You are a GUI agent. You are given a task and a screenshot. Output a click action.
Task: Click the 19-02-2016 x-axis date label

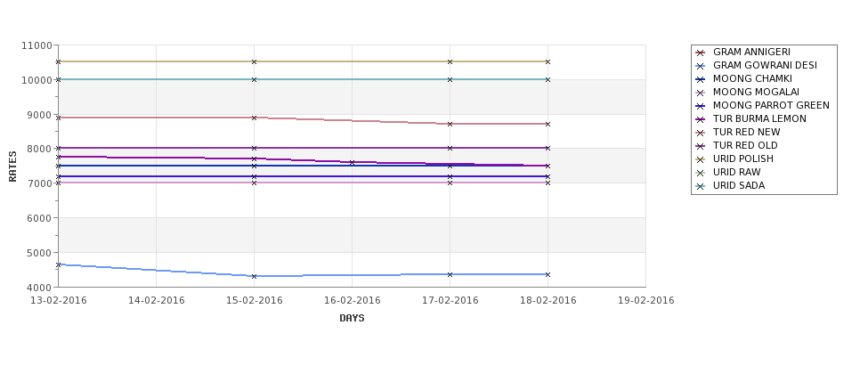[646, 300]
